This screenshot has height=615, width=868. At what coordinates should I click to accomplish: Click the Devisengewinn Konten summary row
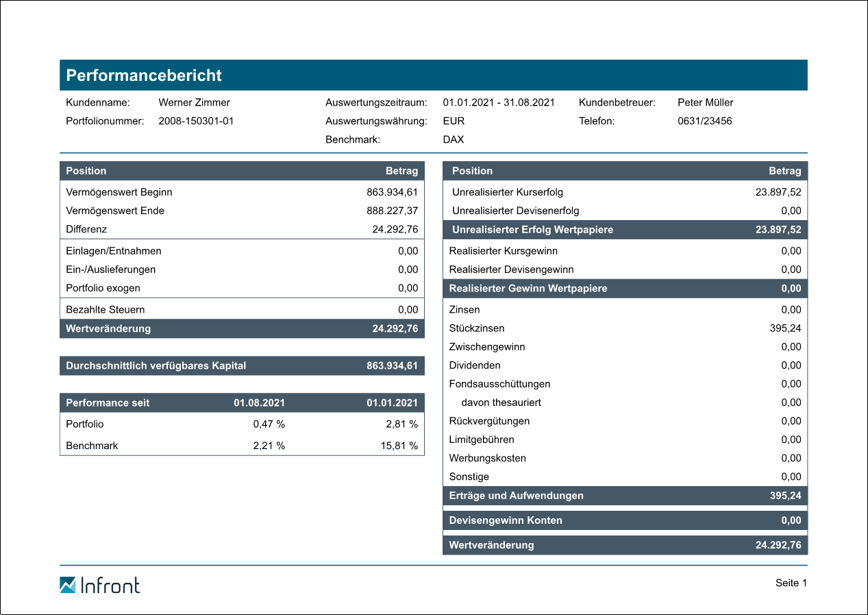pos(625,520)
